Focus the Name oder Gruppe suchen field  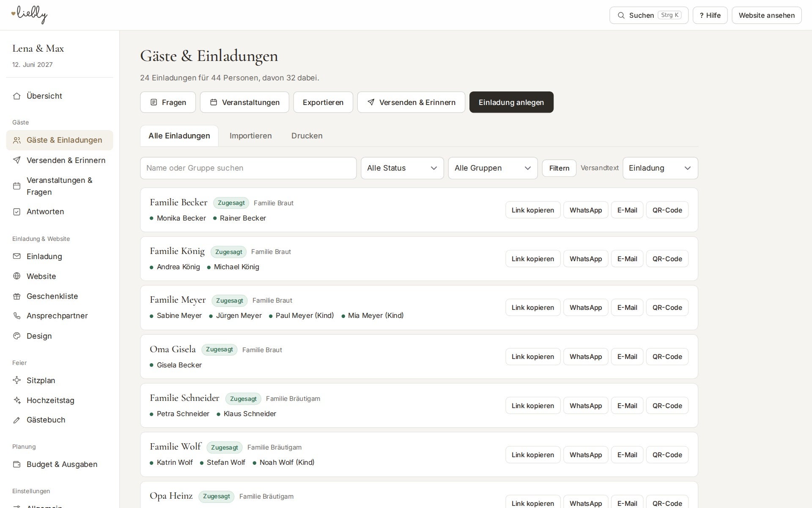[x=248, y=168]
